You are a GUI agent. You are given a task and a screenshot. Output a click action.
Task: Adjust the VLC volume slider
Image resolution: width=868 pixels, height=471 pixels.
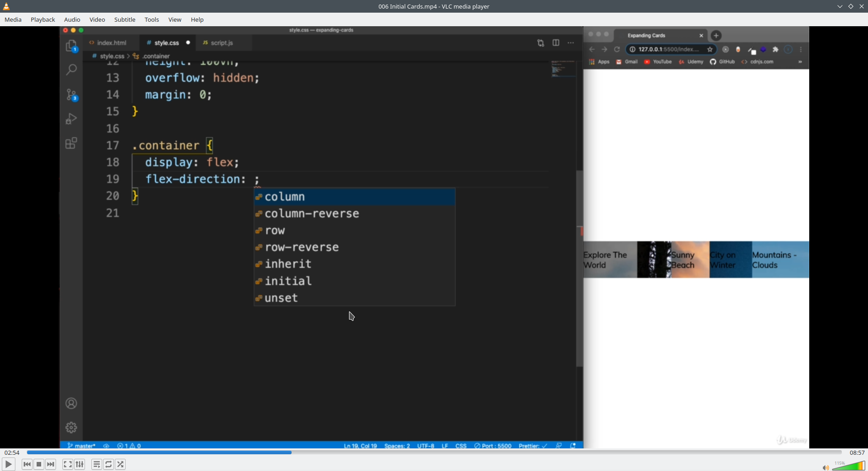click(849, 466)
